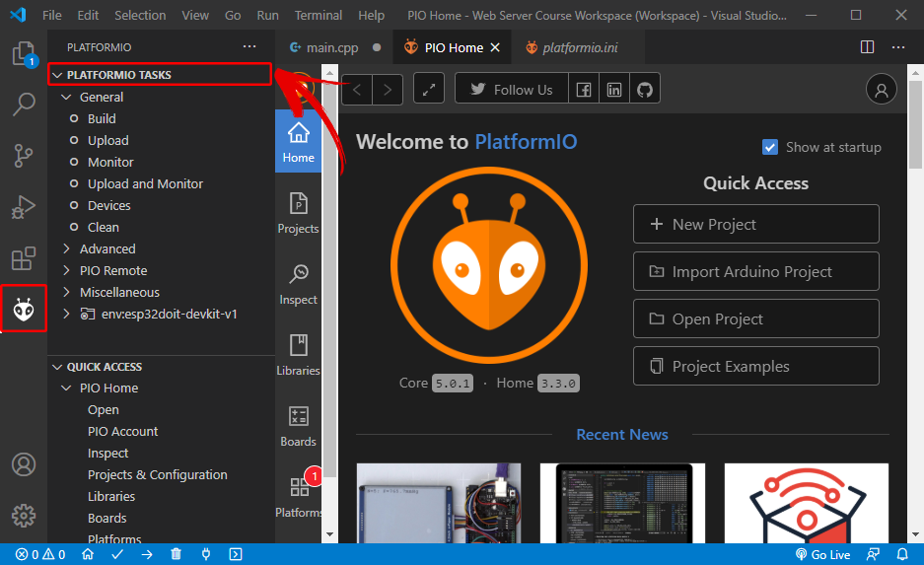
Task: Split the editor right
Action: click(x=867, y=47)
